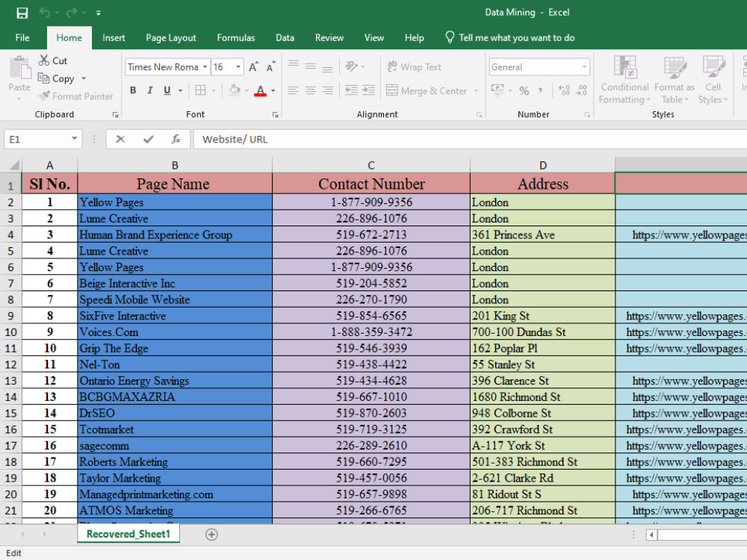
Task: Click the Borders icon
Action: click(x=200, y=90)
